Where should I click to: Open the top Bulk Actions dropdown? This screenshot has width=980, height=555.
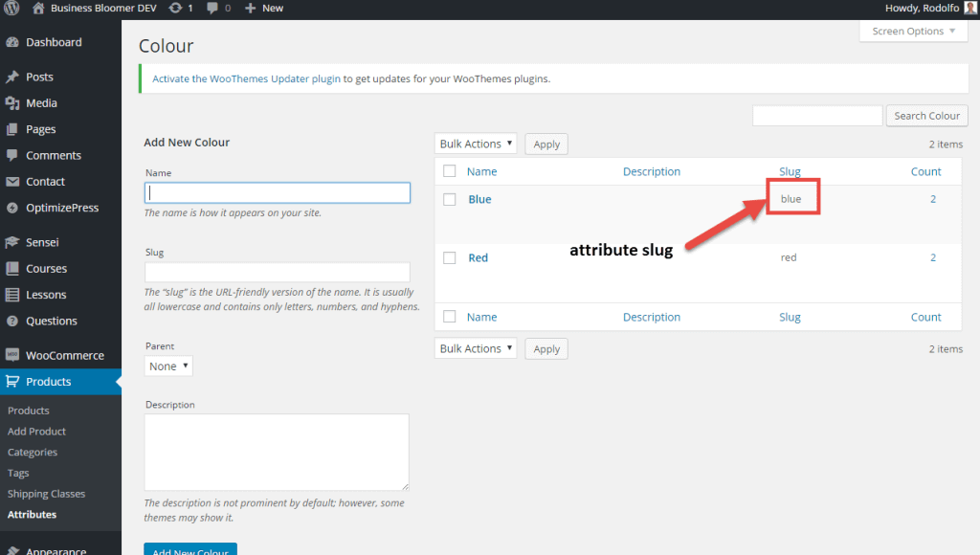(x=476, y=144)
